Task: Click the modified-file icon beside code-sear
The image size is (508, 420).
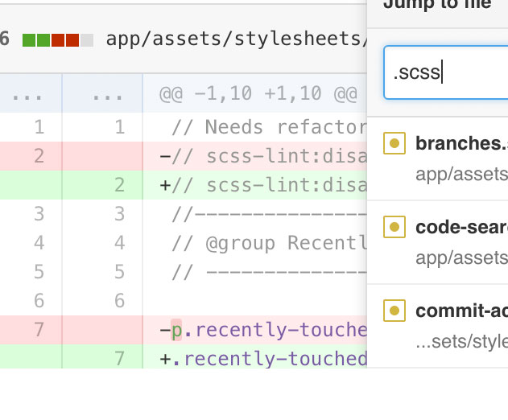Action: [394, 227]
